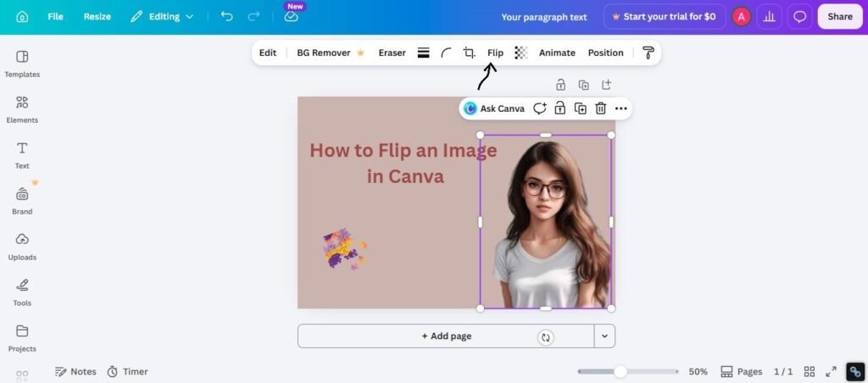Select the Crop tool icon
This screenshot has height=383, width=868.
pos(470,53)
